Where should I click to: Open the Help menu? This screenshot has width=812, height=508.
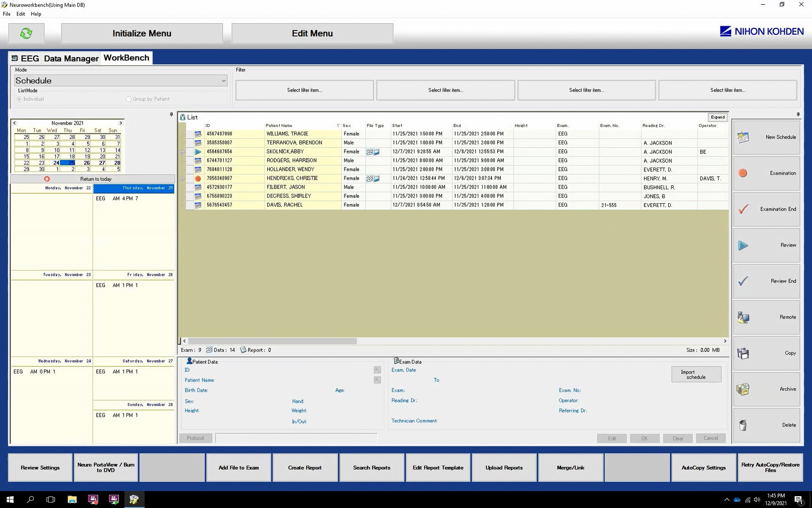[36, 14]
